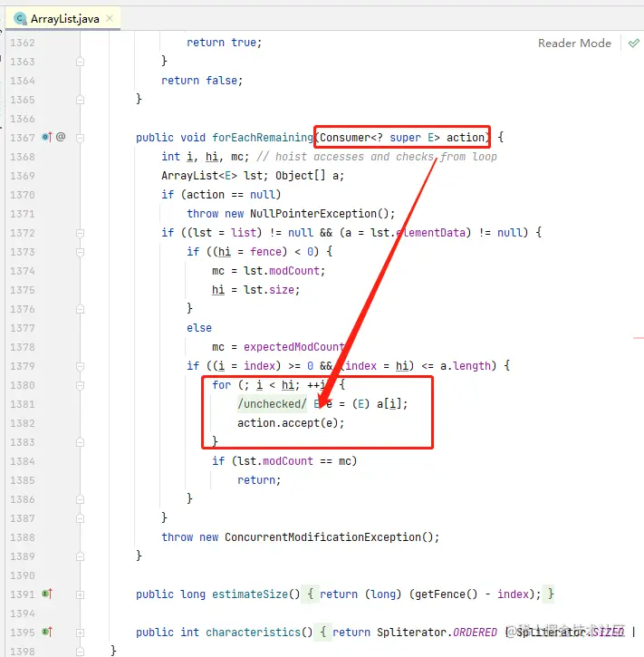
Task: Open the Java class icon on ArrayList.java tab
Action: point(20,19)
